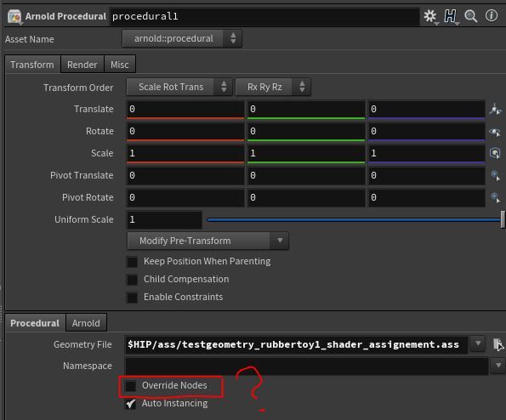This screenshot has height=420, width=506.
Task: Click the Scale handle icon
Action: coord(495,153)
